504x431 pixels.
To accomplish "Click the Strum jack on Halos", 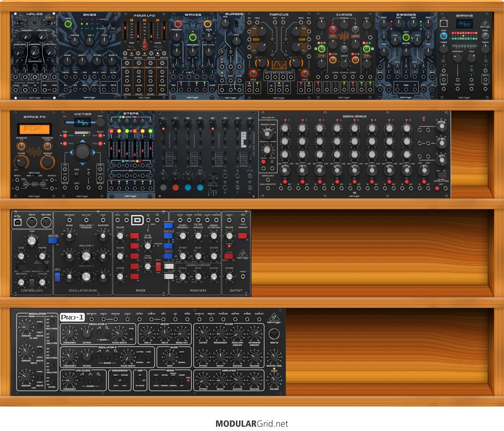I will click(15, 90).
